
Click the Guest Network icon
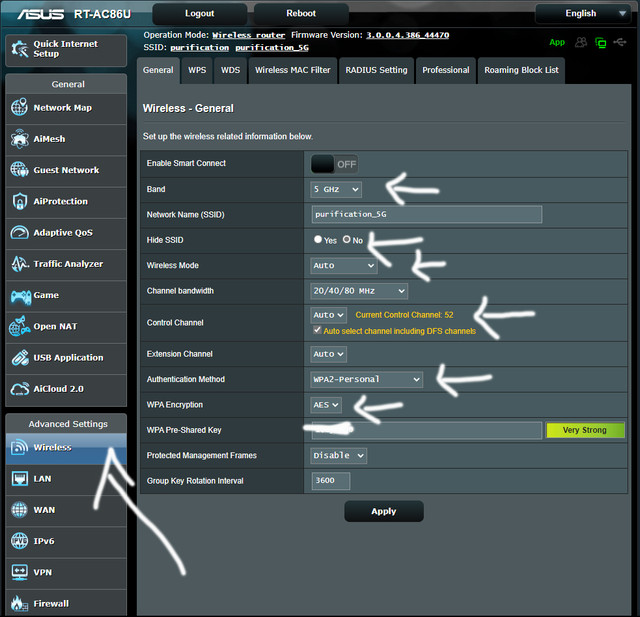(x=19, y=170)
